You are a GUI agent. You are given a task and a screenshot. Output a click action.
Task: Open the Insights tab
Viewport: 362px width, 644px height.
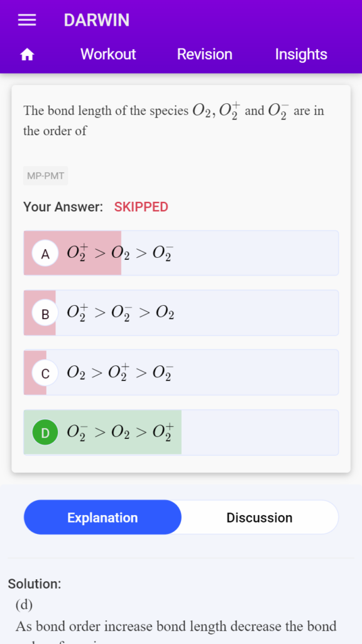[301, 54]
